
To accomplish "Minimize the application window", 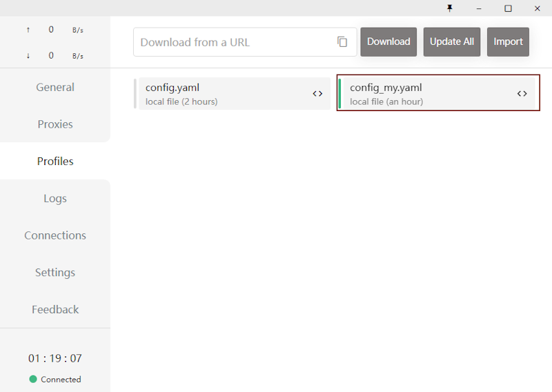I will [x=479, y=8].
